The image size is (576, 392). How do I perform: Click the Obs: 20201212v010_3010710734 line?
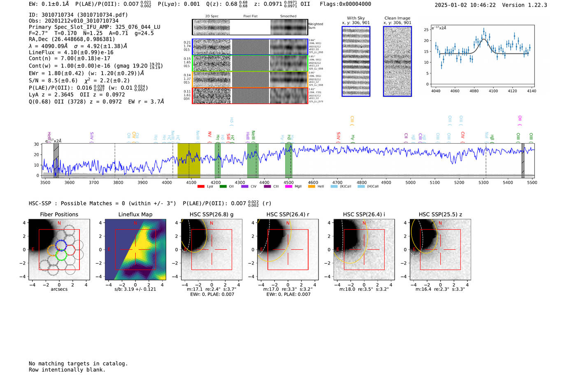74,21
